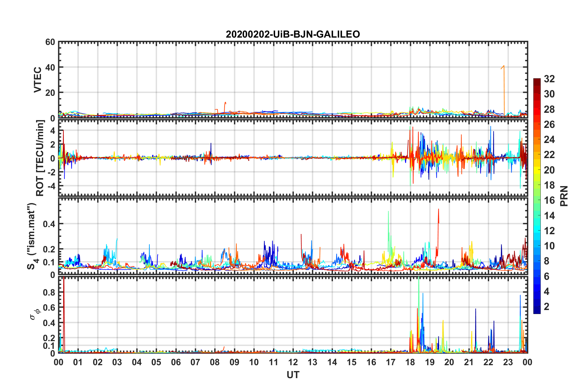Image resolution: width=586 pixels, height=392 pixels.
Task: Click the 07 hour tick on UT axis
Action: [x=195, y=362]
